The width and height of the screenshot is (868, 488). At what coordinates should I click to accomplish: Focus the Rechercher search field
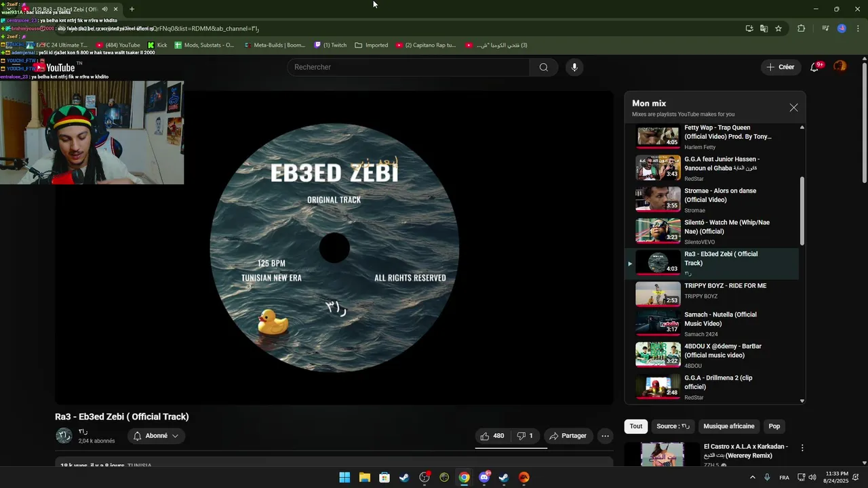pyautogui.click(x=409, y=67)
